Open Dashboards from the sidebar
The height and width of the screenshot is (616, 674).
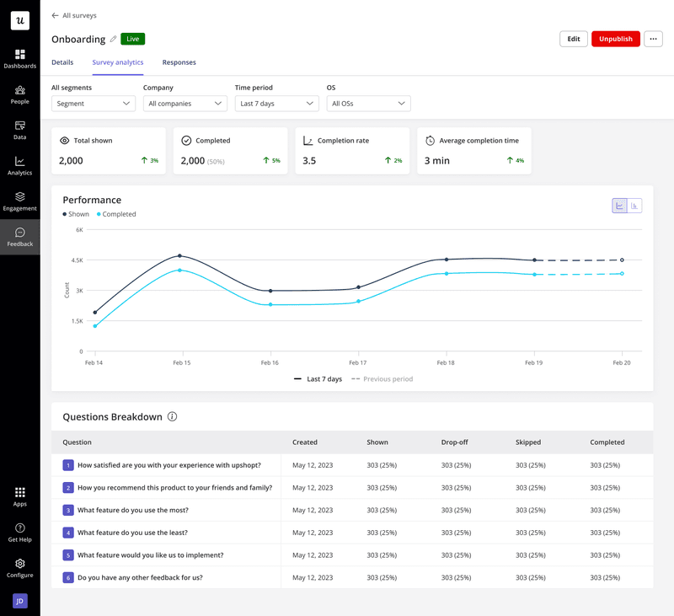(19, 58)
